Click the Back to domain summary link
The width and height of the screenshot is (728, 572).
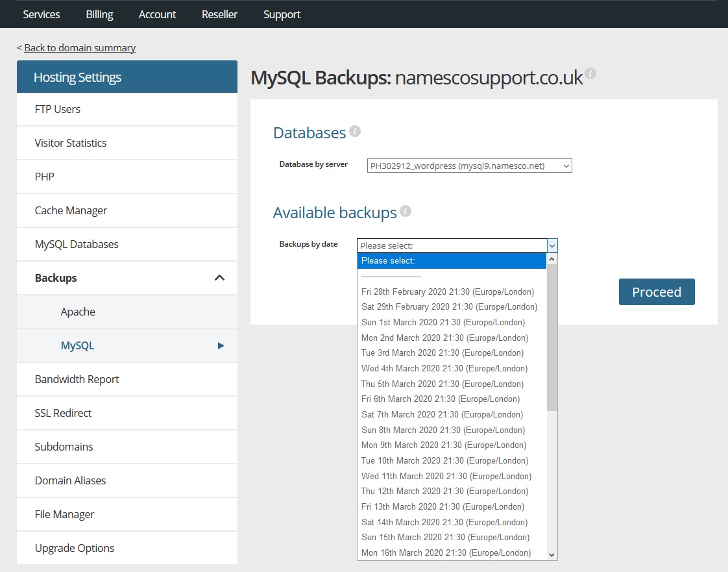[80, 48]
